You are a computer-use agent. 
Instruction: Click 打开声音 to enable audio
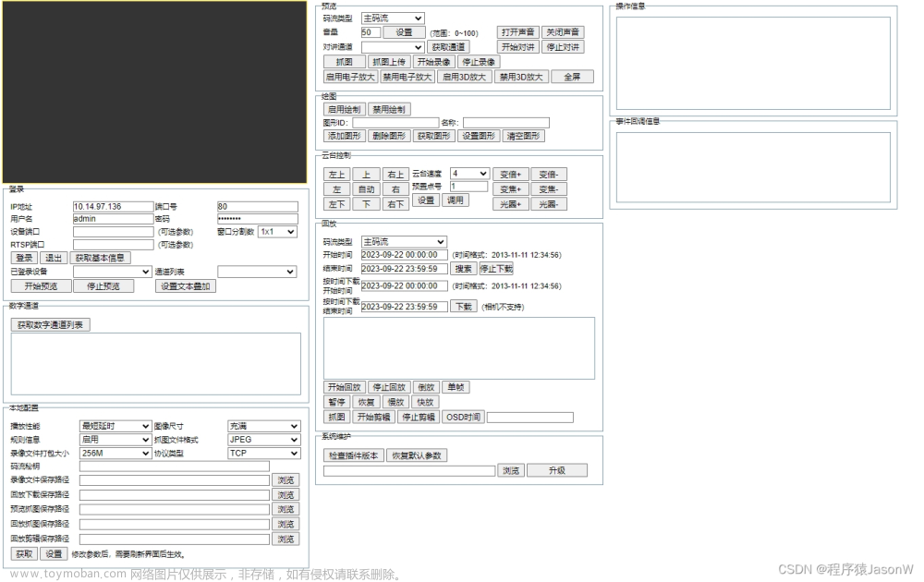[518, 32]
